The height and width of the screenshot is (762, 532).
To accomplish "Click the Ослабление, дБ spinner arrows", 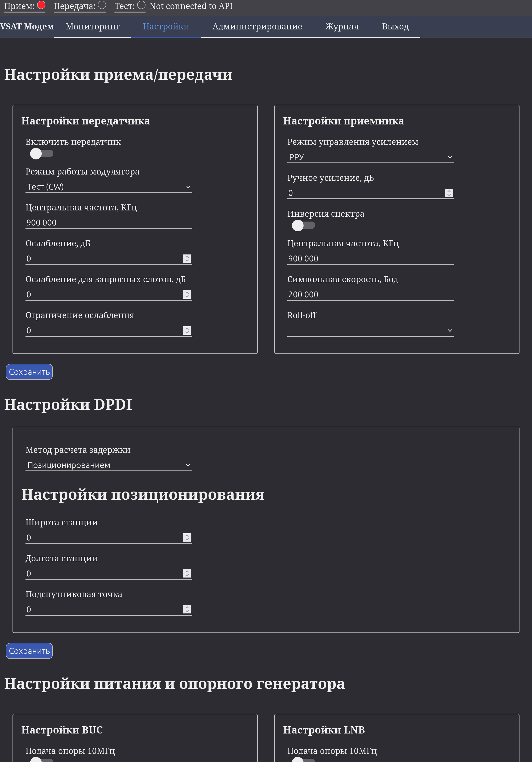I will [187, 259].
